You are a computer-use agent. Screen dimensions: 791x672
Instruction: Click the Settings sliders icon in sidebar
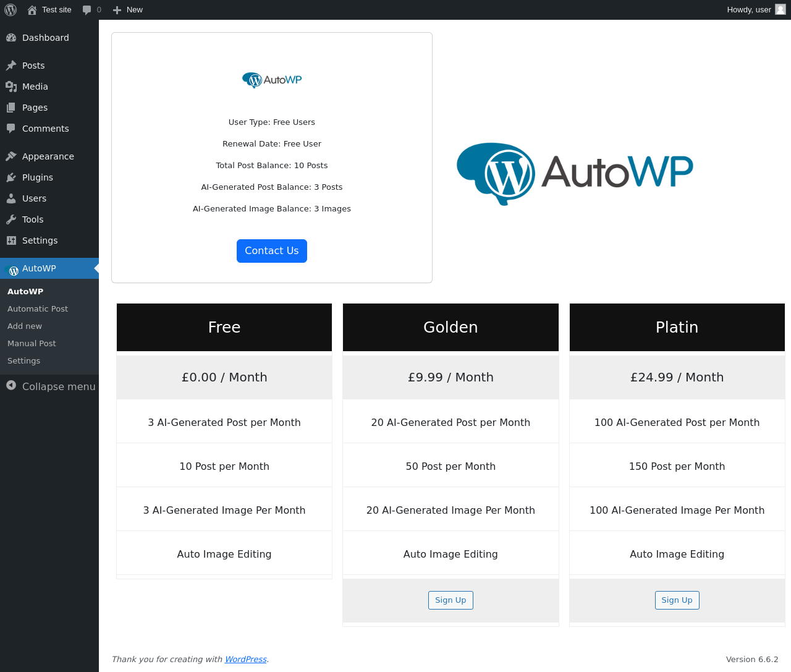11,240
